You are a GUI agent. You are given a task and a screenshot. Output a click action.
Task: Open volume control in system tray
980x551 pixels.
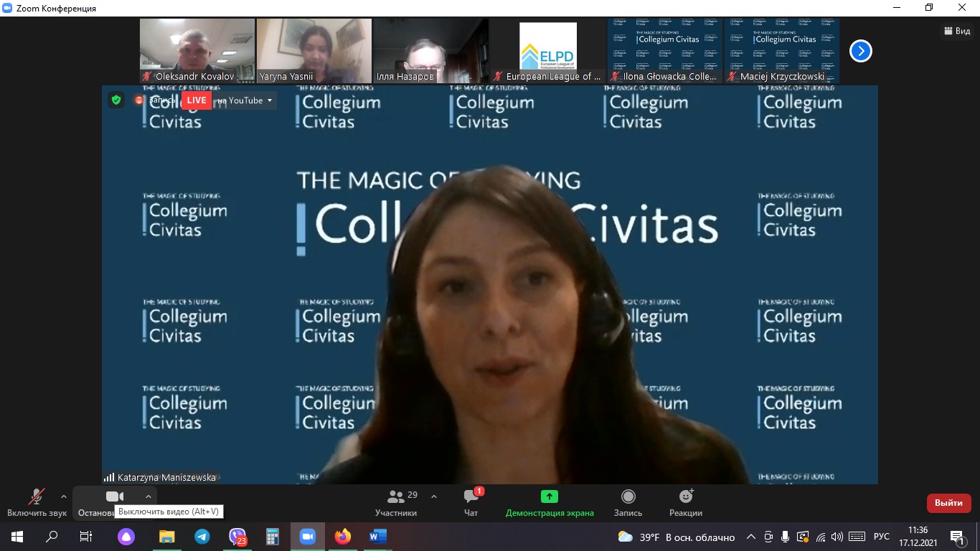[838, 537]
